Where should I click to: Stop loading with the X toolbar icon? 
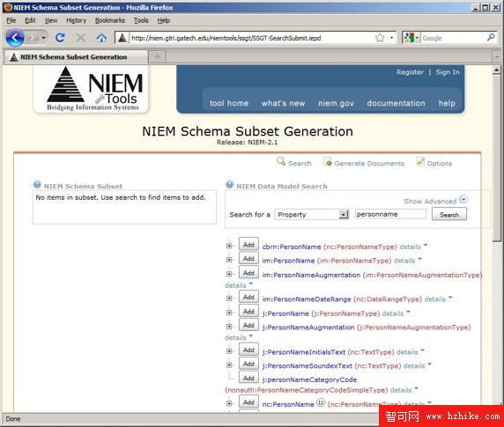(81, 38)
